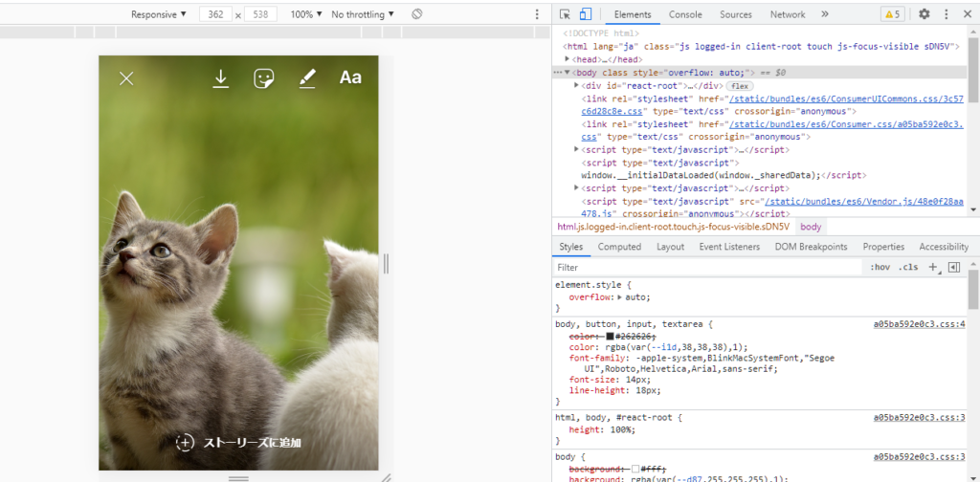Open the Responsive device dropdown
Image resolution: width=980 pixels, height=482 pixels.
(159, 13)
